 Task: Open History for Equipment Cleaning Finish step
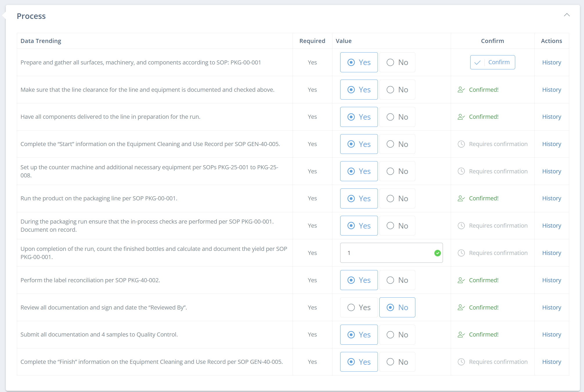pyautogui.click(x=551, y=362)
